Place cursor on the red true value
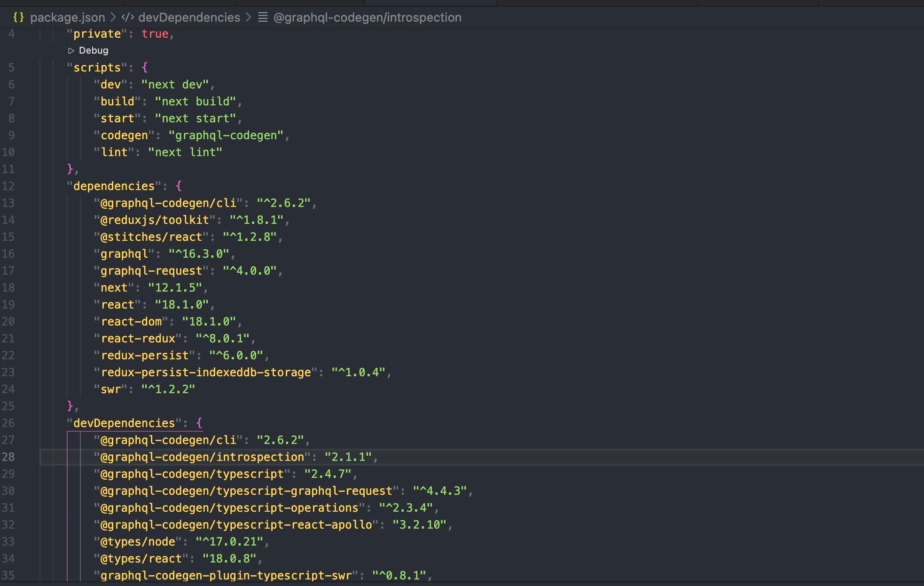Viewport: 924px width, 586px height. point(155,34)
